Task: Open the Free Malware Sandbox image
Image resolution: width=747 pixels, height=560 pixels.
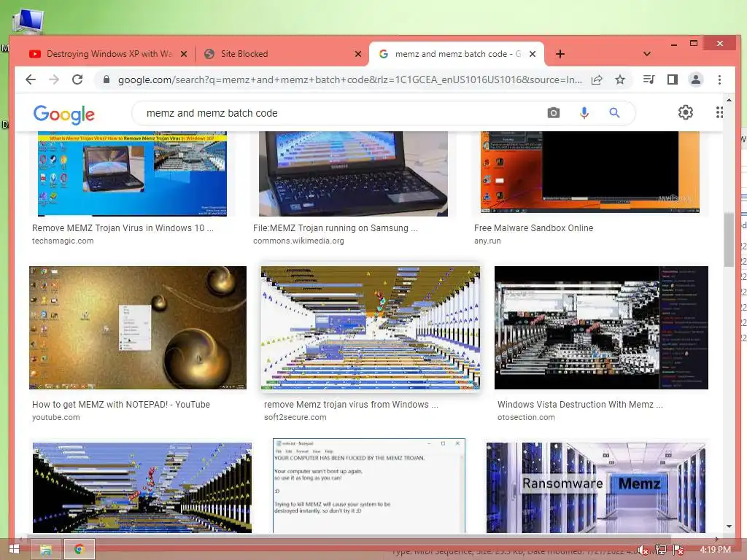Action: tap(589, 172)
